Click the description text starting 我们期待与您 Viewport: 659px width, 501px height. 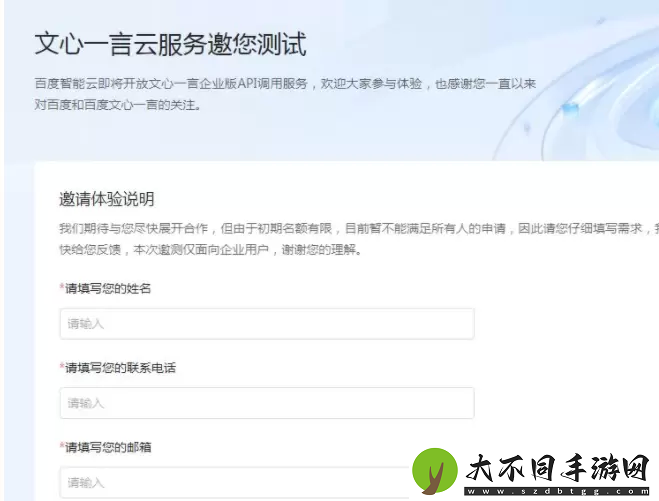359,239
